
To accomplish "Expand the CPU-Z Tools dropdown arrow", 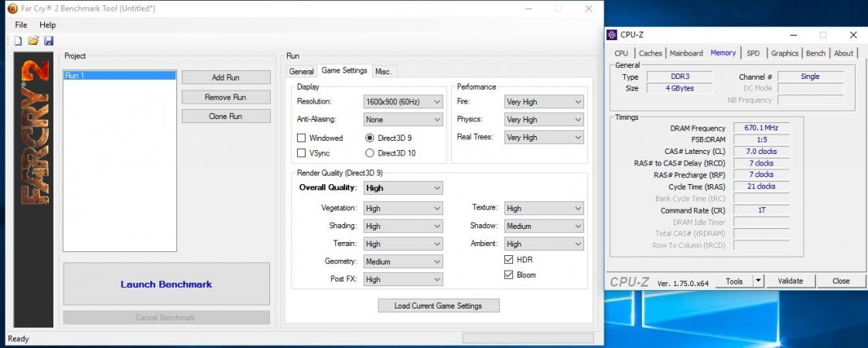I will point(758,281).
